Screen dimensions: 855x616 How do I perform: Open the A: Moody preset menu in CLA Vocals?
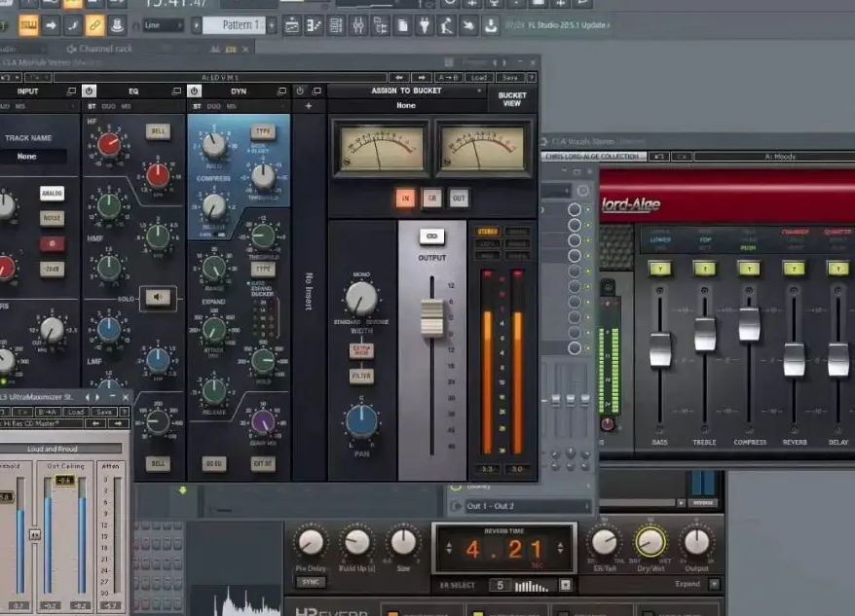[x=780, y=157]
